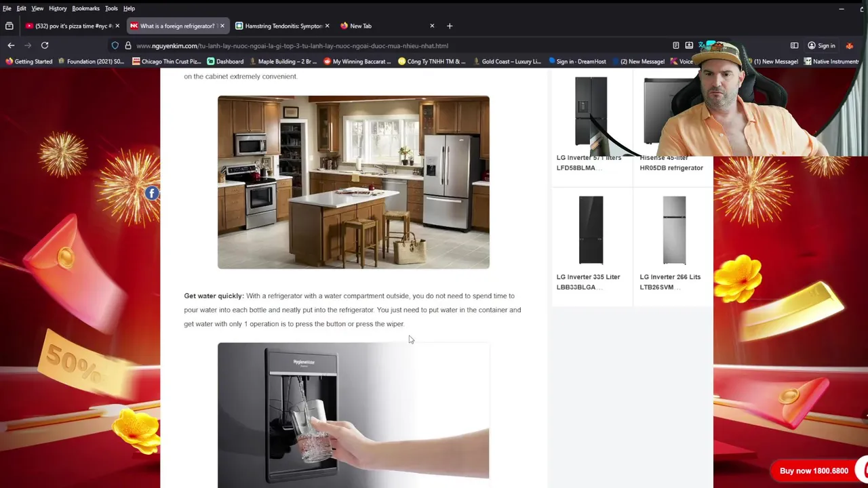
Task: Open the File menu
Action: [x=7, y=8]
